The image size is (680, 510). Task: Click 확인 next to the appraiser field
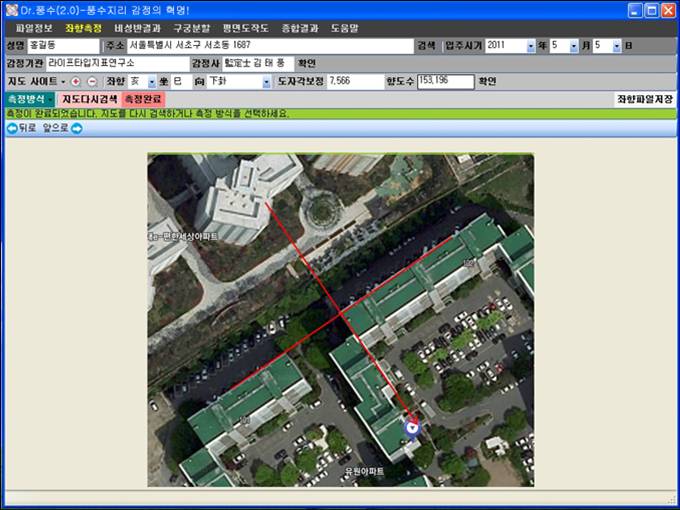pos(307,63)
